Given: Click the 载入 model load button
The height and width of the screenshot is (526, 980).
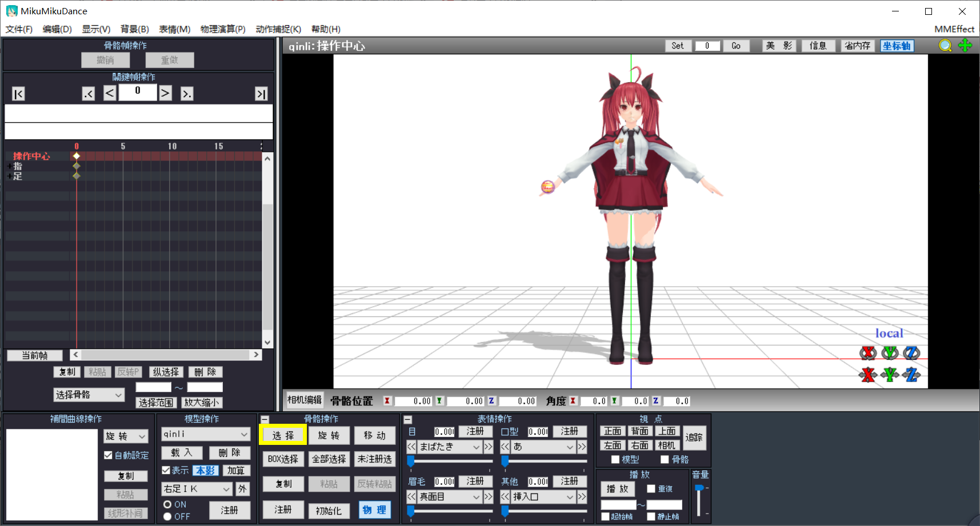Looking at the screenshot, I should [181, 452].
